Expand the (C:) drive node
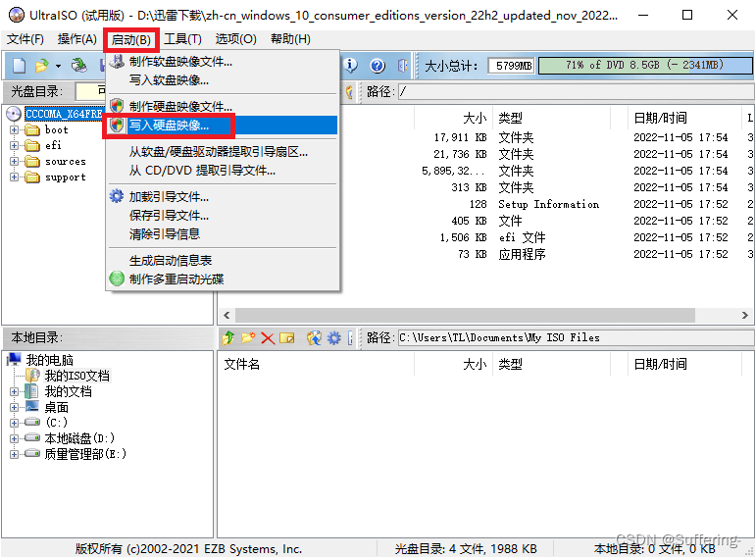This screenshot has width=756, height=558. [14, 423]
